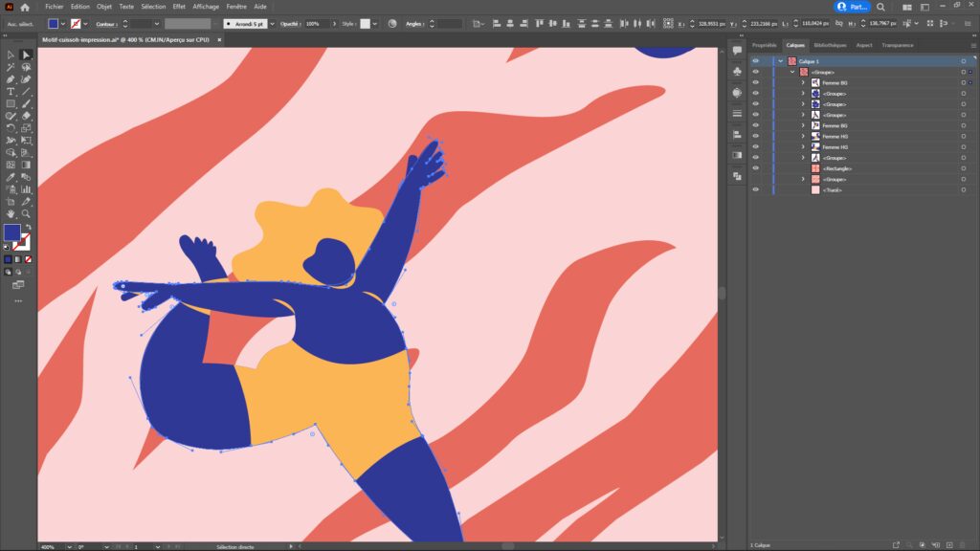Viewport: 980px width, 551px height.
Task: Hide the Calque 1 layer
Action: [x=755, y=61]
